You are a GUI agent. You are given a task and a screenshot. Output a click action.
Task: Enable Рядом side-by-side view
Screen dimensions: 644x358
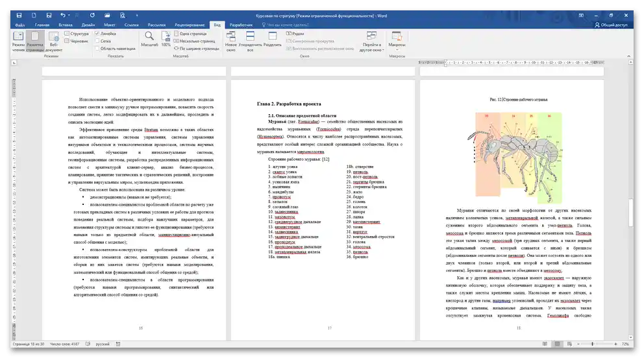click(x=295, y=34)
